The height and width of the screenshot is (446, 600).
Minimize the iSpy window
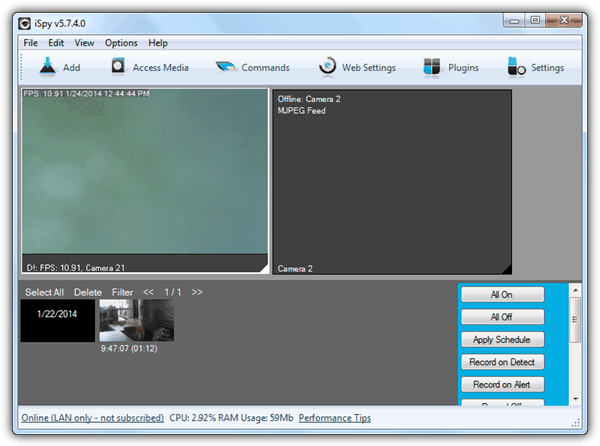[x=514, y=21]
